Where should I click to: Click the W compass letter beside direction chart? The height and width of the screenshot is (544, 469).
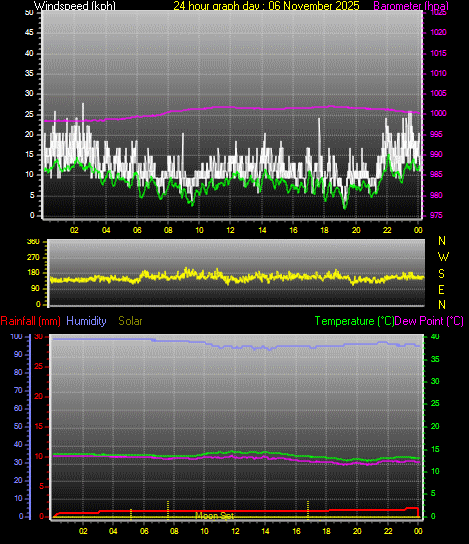(443, 257)
